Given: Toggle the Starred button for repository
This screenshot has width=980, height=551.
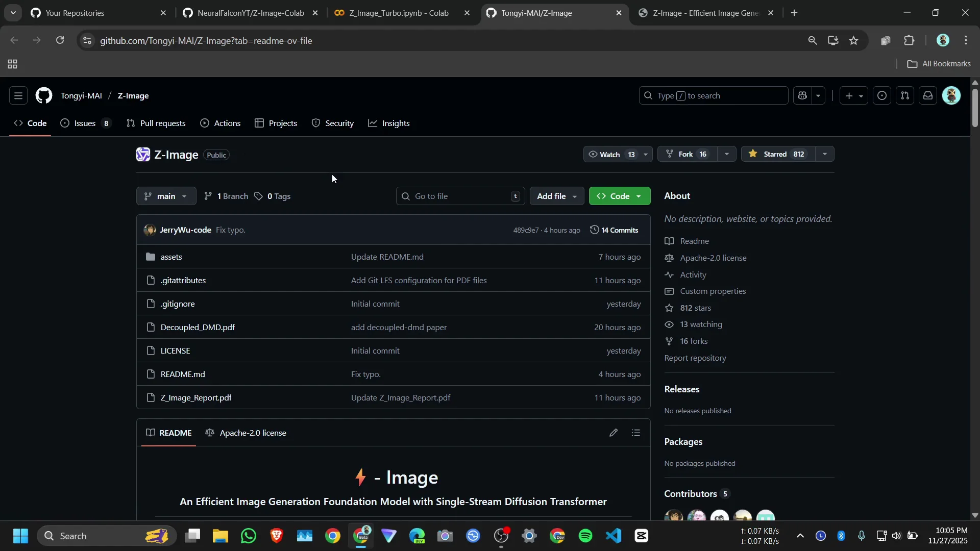Looking at the screenshot, I should tap(777, 154).
